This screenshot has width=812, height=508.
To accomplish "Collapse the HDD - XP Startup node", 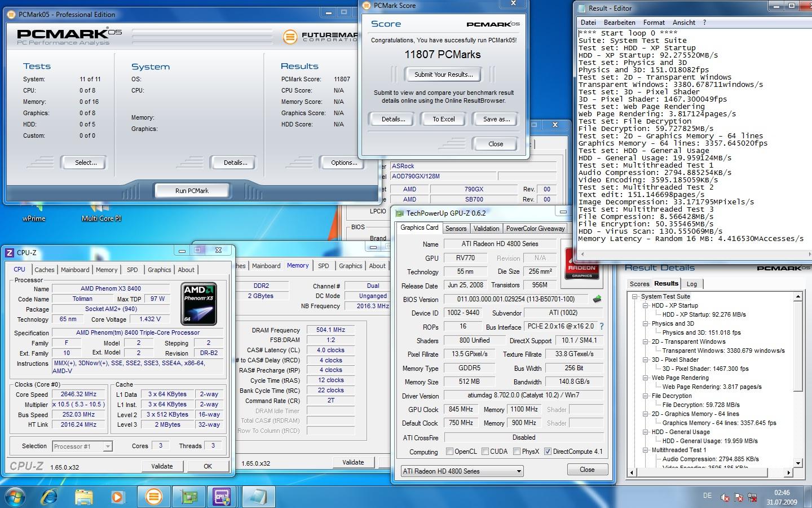I will [646, 305].
